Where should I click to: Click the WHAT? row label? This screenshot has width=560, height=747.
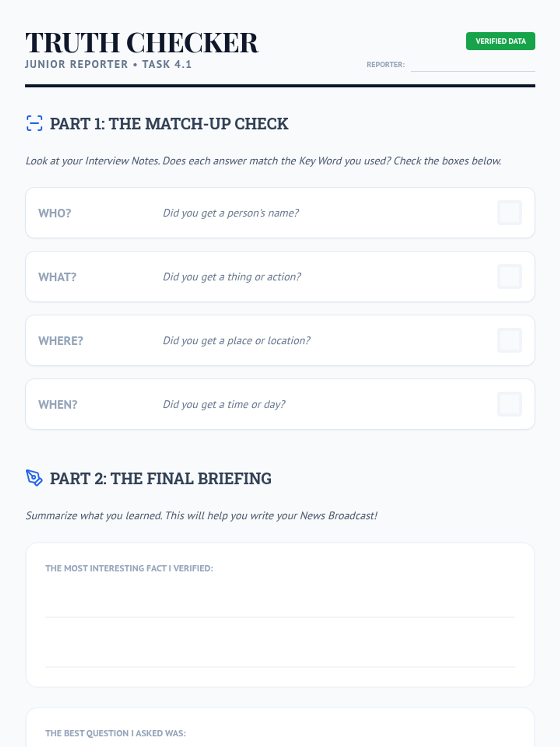coord(57,277)
